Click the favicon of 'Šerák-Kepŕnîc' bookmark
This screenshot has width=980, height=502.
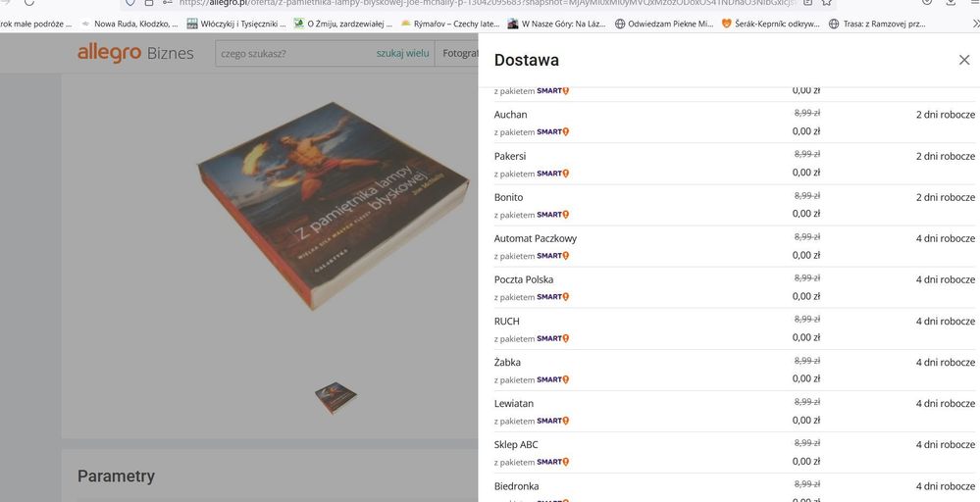(726, 24)
